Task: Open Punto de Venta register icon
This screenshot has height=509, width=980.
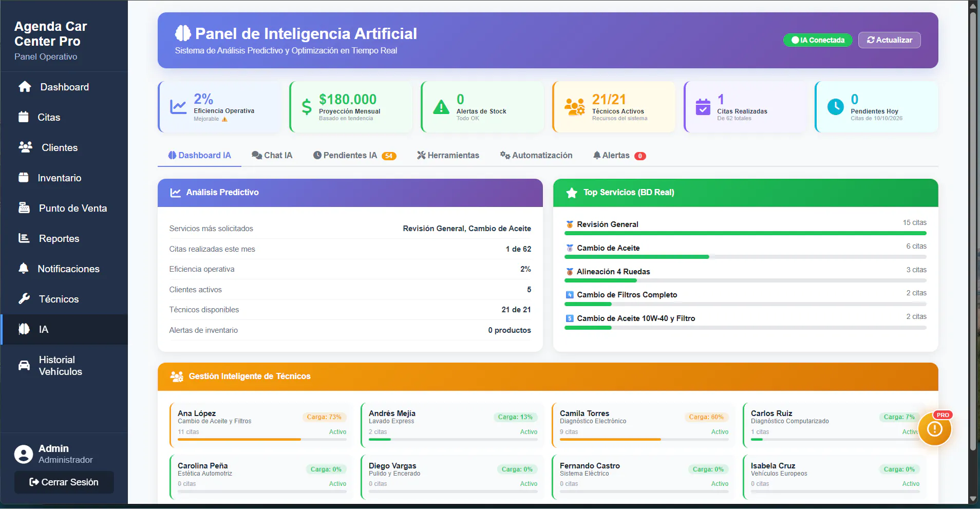Action: coord(24,208)
